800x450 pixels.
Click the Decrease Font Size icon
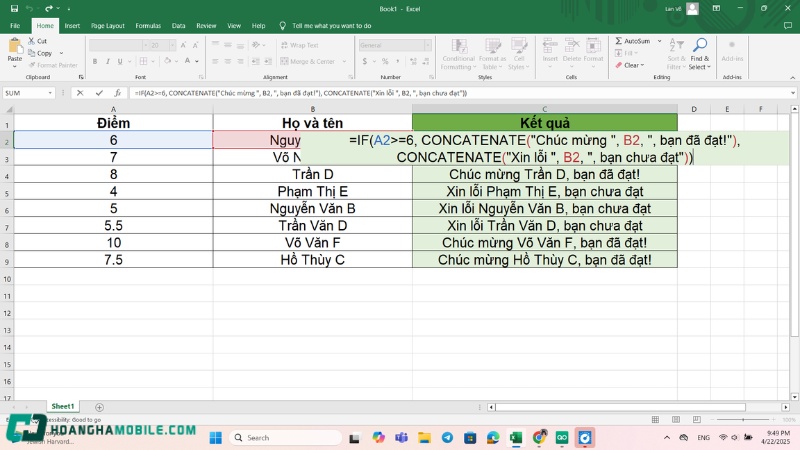pos(195,45)
